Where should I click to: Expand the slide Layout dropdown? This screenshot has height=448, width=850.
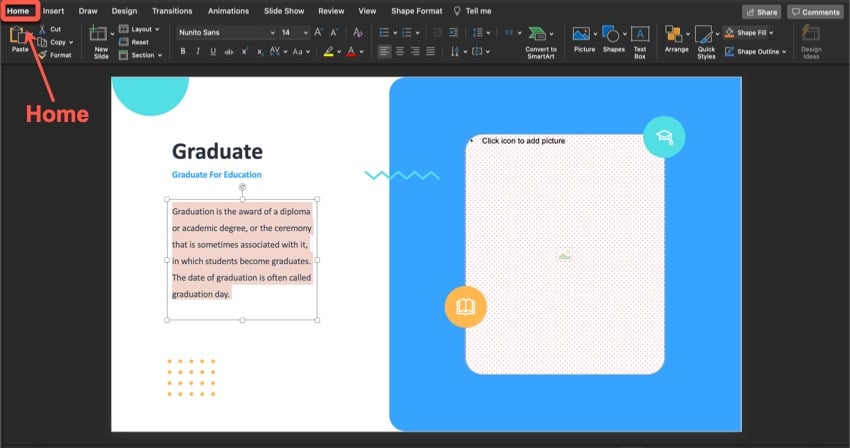[x=146, y=30]
